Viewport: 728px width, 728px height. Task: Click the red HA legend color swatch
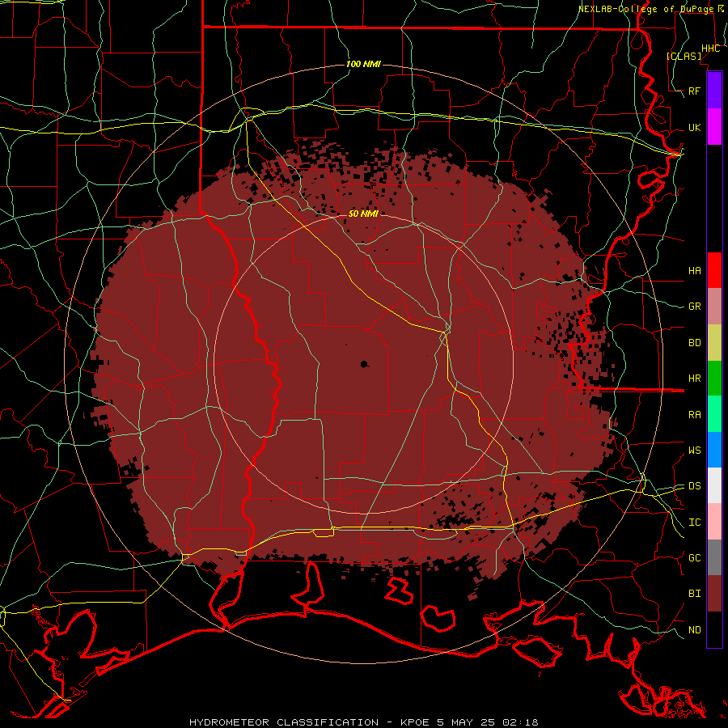click(714, 270)
